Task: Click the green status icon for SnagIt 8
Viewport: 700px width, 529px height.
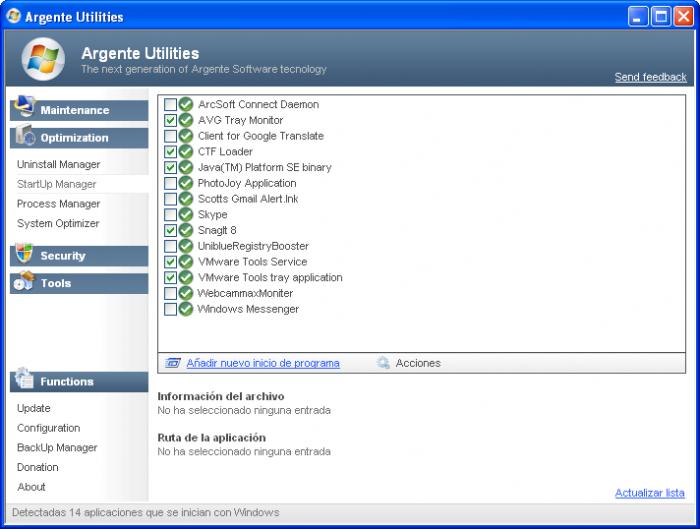Action: coord(186,230)
